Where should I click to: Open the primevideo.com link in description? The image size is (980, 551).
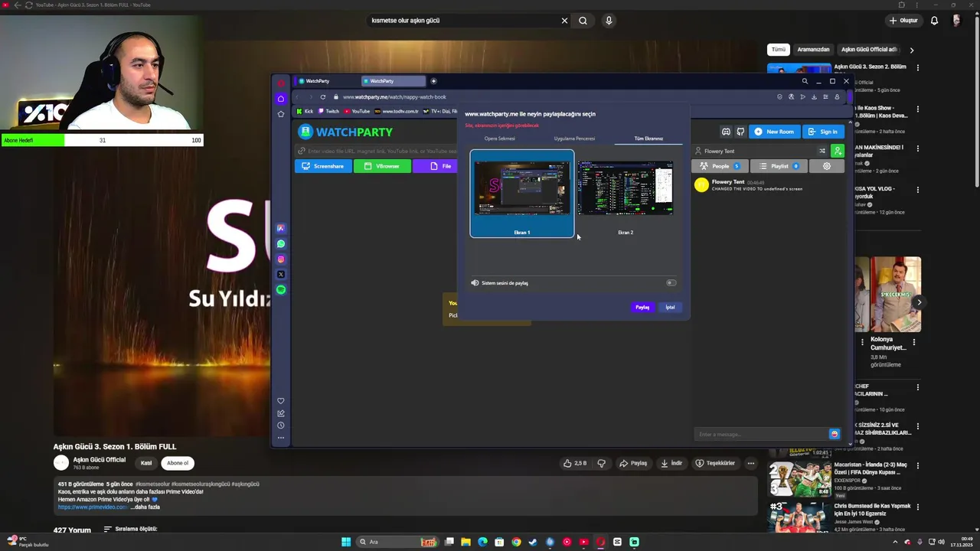coord(93,507)
